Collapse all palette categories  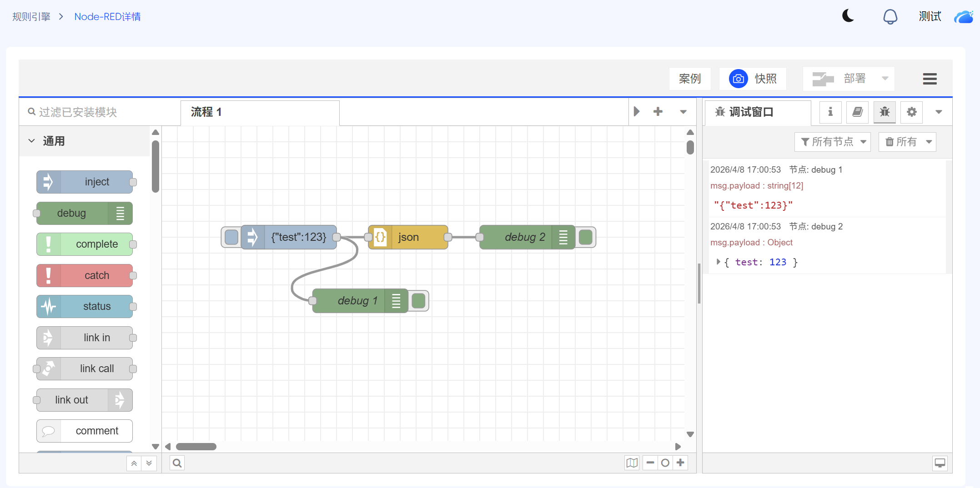coord(134,463)
